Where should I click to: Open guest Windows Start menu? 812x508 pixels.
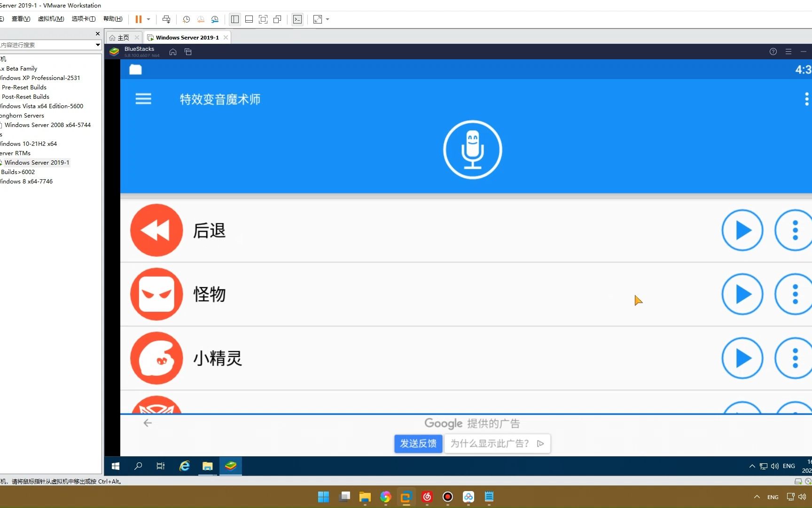116,466
